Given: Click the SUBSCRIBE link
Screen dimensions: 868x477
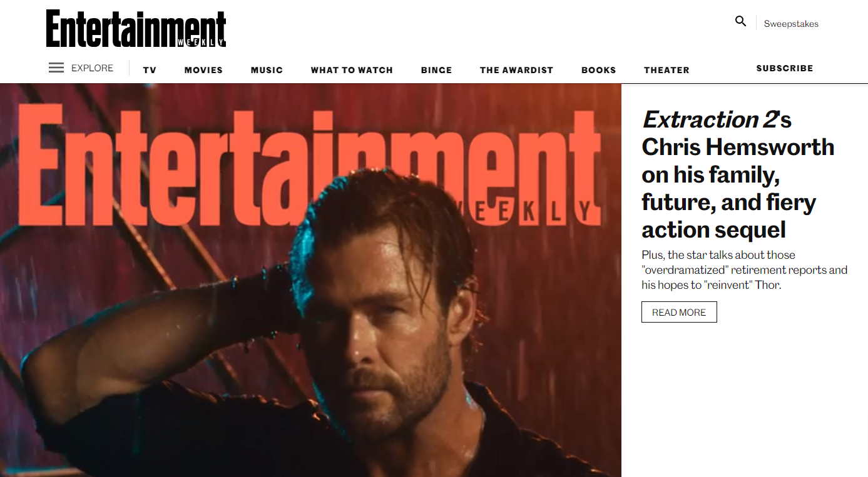Looking at the screenshot, I should coord(785,68).
